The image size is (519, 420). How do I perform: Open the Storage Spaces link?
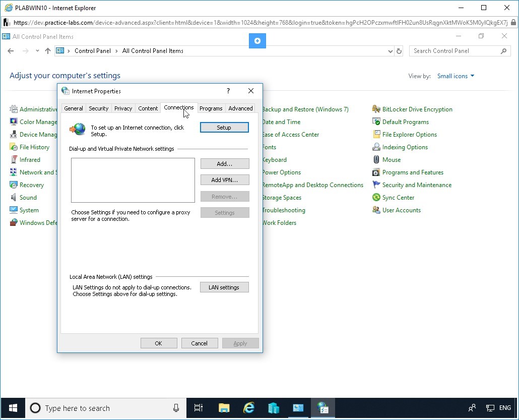pyautogui.click(x=282, y=198)
